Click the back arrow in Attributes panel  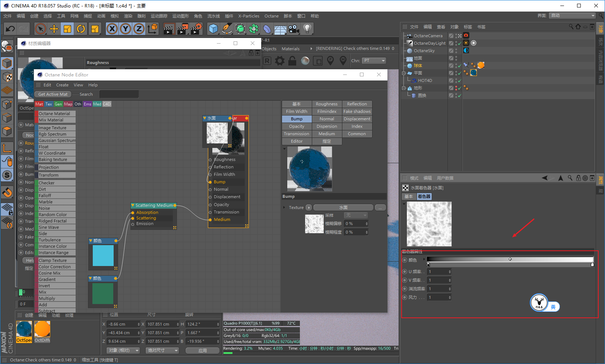pos(545,178)
